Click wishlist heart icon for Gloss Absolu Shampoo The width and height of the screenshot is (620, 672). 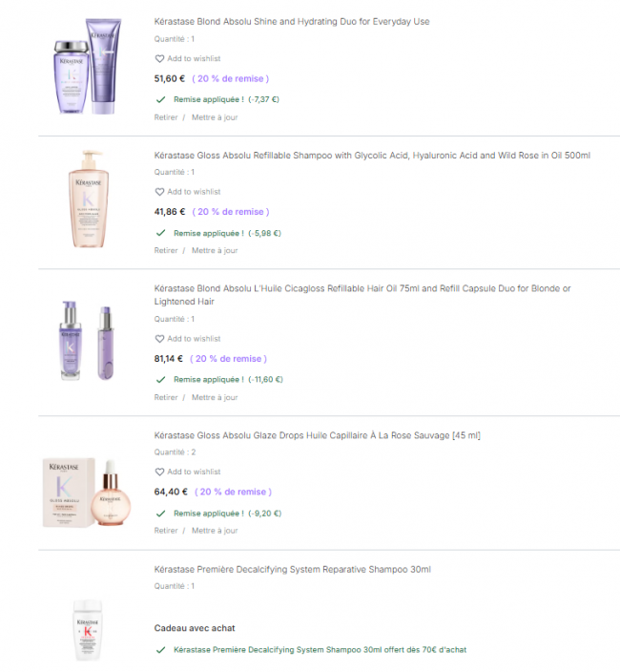[x=159, y=192]
